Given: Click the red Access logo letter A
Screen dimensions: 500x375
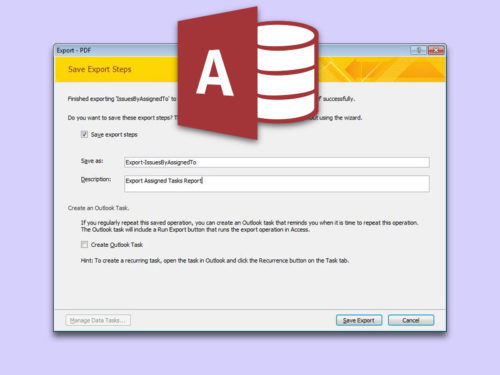Looking at the screenshot, I should click(x=215, y=73).
